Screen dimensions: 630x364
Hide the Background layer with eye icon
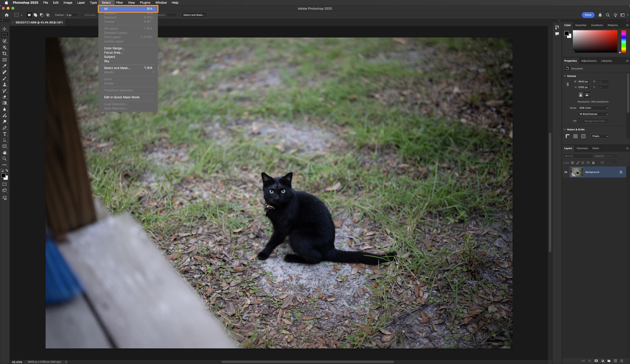tap(566, 172)
